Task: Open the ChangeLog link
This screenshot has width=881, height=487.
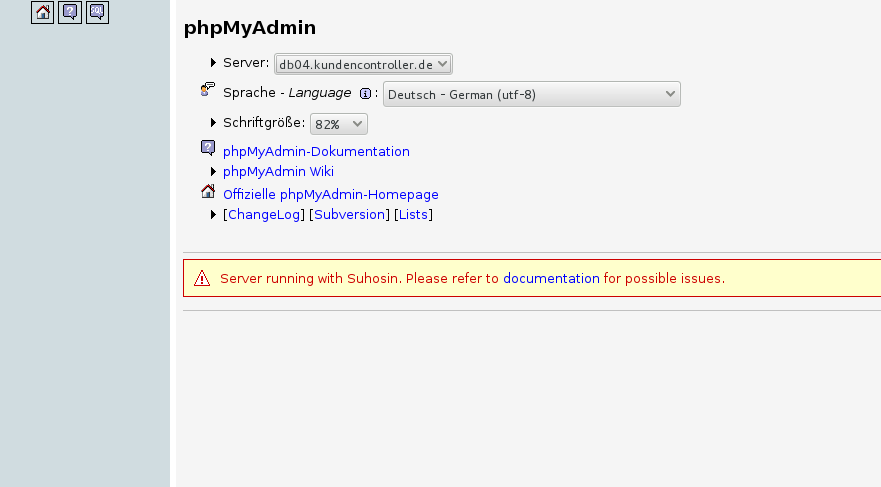Action: [x=264, y=215]
